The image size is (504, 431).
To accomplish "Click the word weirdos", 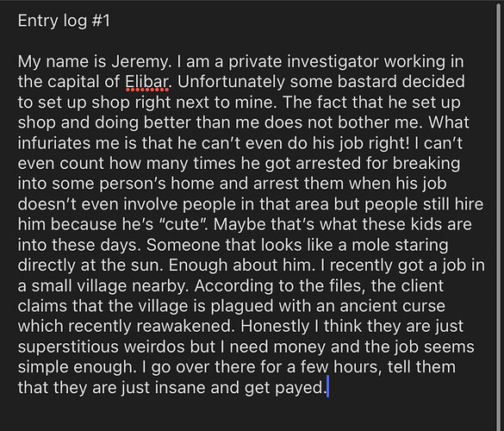I will (x=154, y=347).
